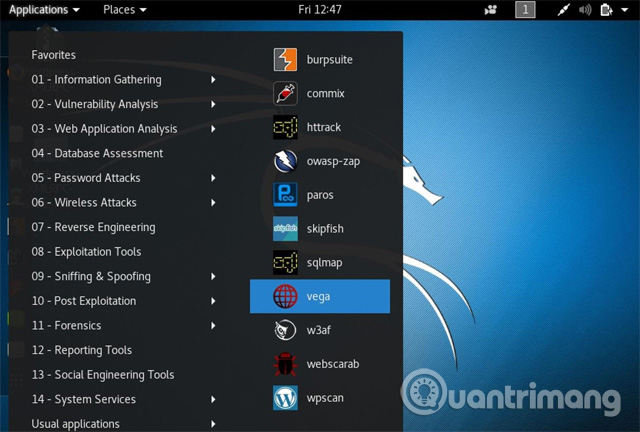Open the system menu dropdown arrow

tap(624, 10)
